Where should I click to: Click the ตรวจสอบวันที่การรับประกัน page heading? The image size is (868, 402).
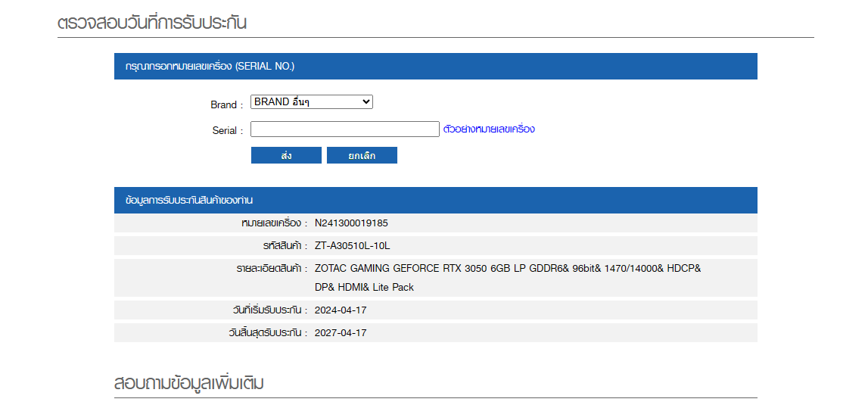(152, 23)
